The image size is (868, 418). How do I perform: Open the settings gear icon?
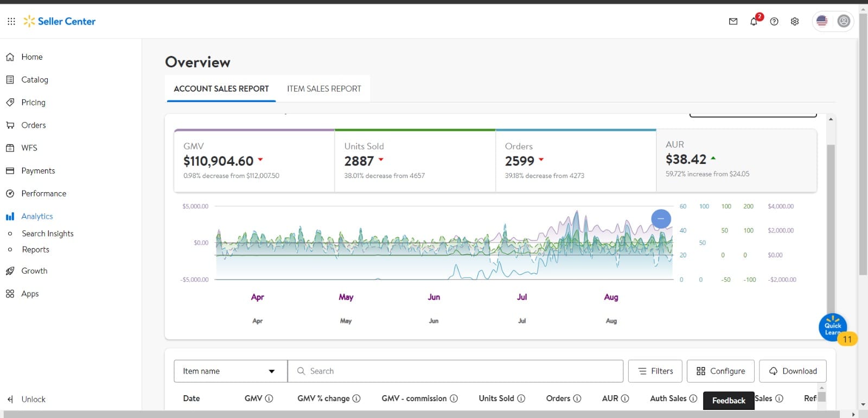click(x=795, y=22)
